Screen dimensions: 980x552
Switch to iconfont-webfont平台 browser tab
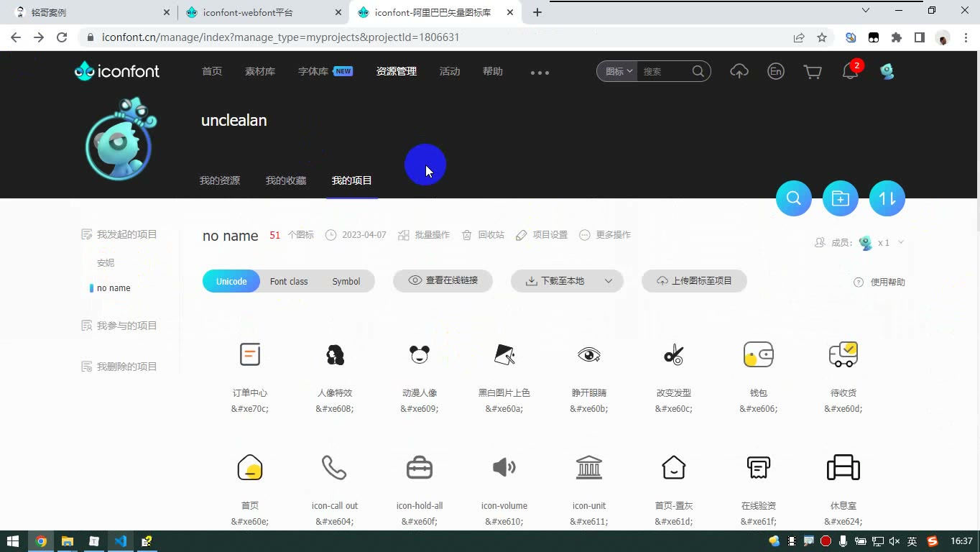tap(264, 12)
